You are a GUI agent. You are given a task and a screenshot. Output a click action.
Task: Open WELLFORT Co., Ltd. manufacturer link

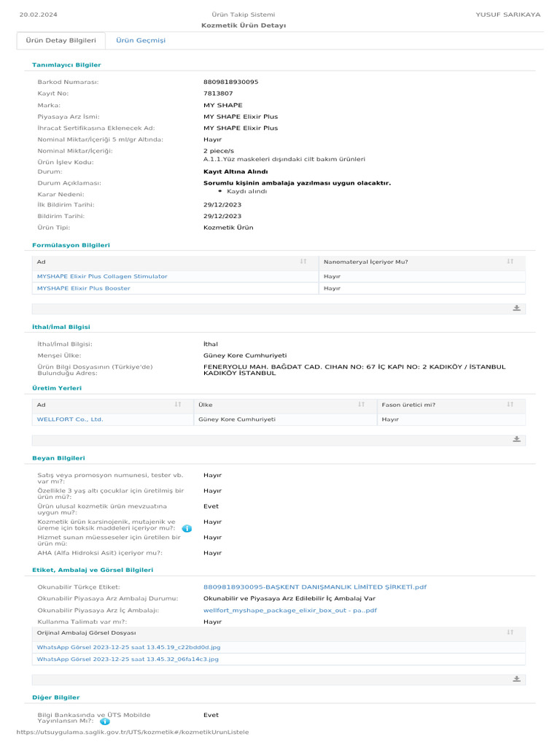70,419
